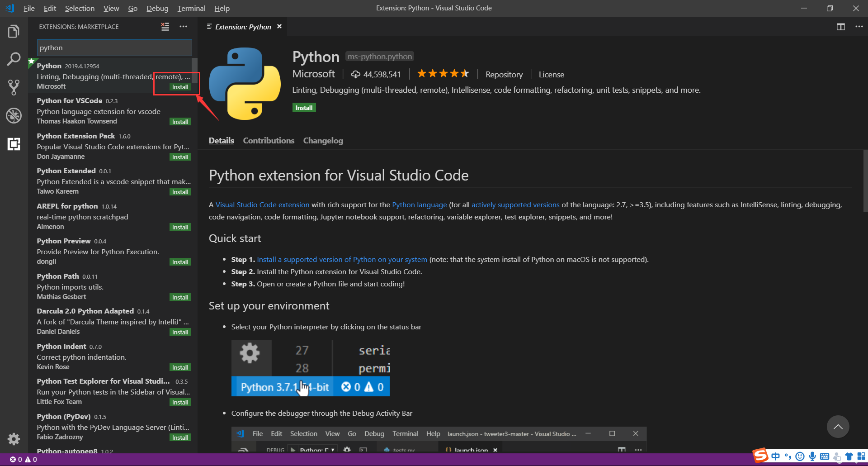Install AREPL for python extension
868x466 pixels.
(180, 227)
